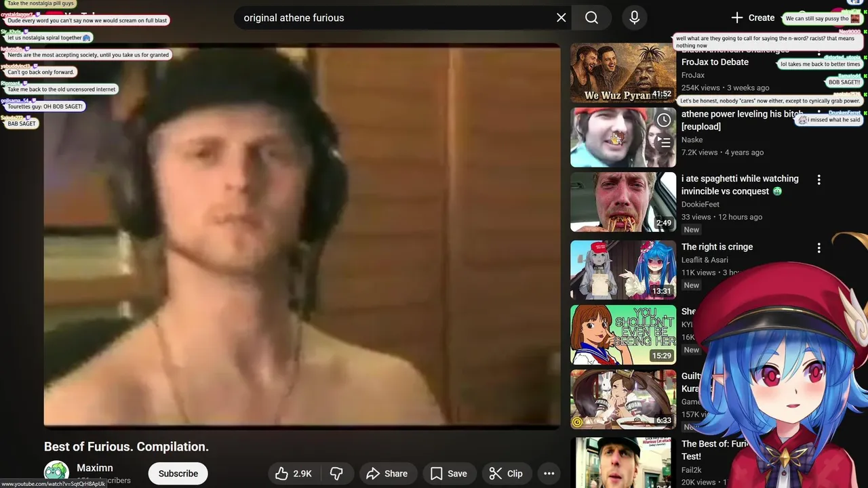The image size is (868, 488).
Task: Open the 'We Wuz Pyramids' video thumbnail
Action: pyautogui.click(x=623, y=73)
